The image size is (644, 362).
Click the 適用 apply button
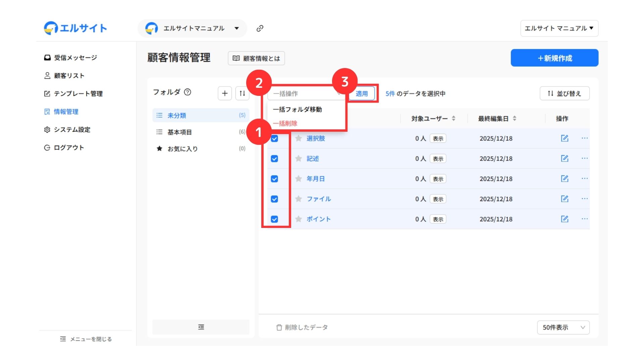tap(362, 94)
